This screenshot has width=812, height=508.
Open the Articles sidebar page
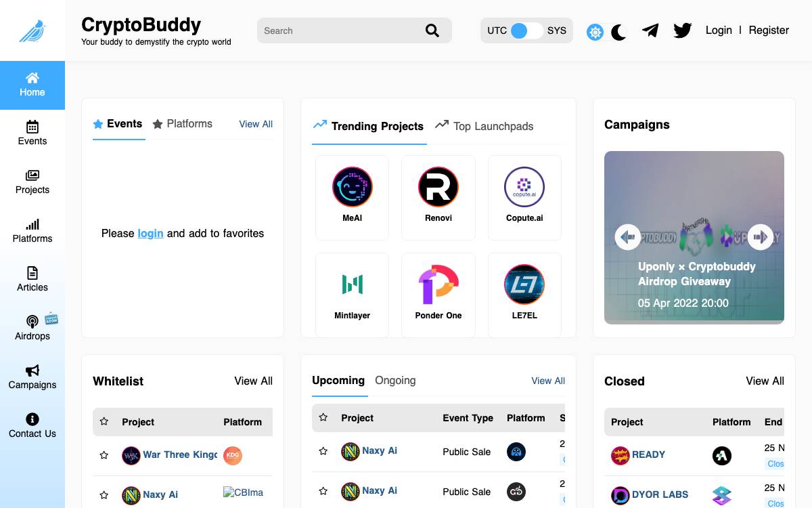(x=32, y=280)
